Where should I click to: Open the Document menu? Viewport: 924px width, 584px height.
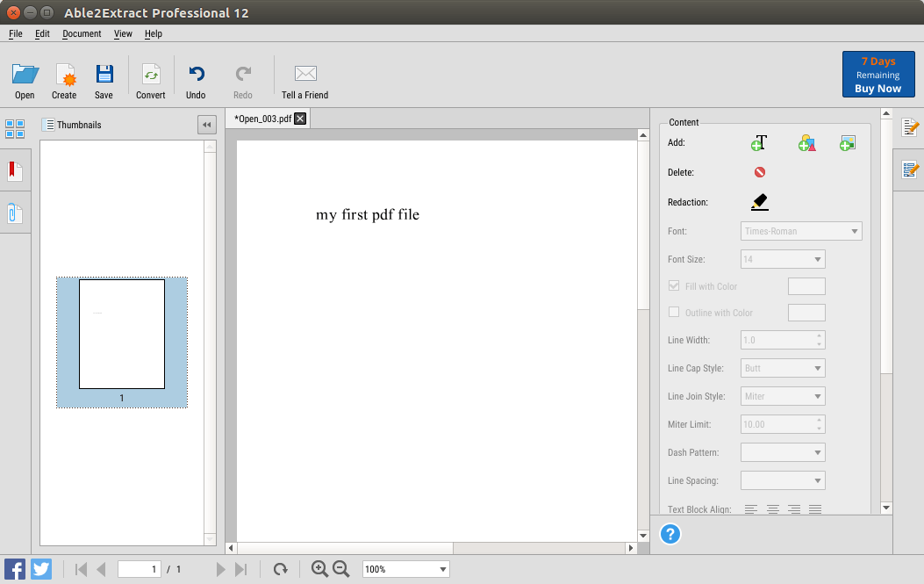tap(82, 33)
